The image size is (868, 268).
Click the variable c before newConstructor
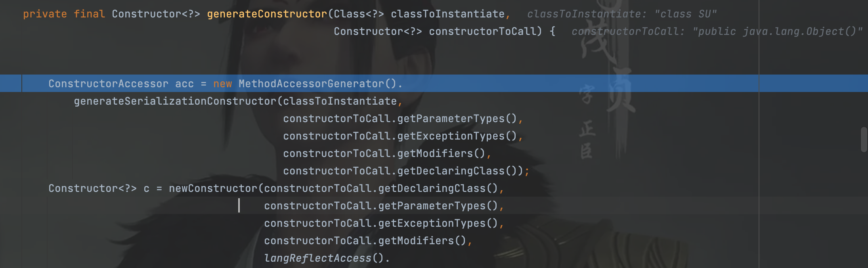tap(147, 189)
